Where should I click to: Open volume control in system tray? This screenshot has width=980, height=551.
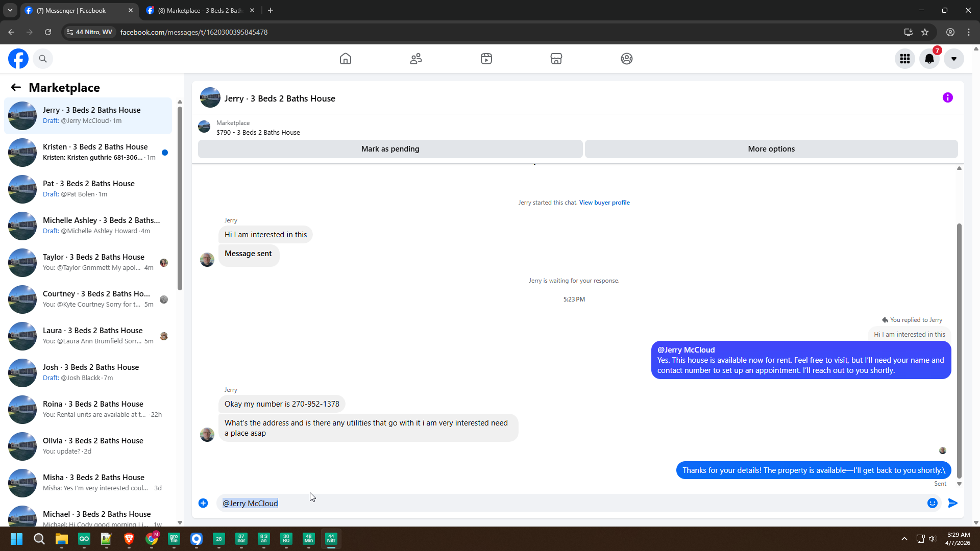coord(933,539)
